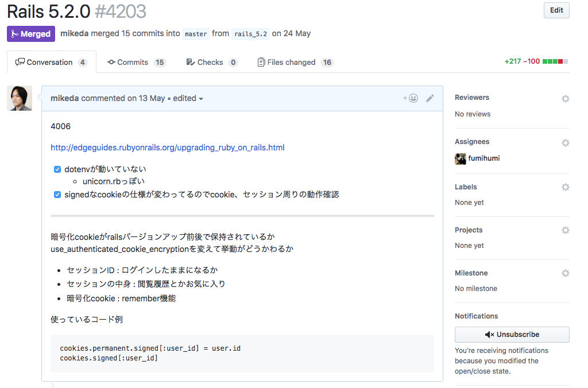Screen dimensions: 588x388
Task: Click the 'unicorn.rbっぽい' sub-item text
Action: [x=114, y=181]
